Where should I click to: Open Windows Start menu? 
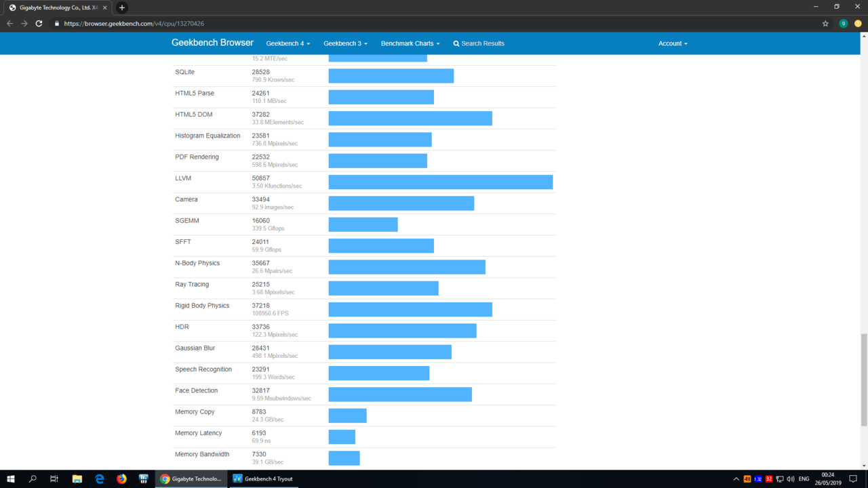tap(11, 479)
